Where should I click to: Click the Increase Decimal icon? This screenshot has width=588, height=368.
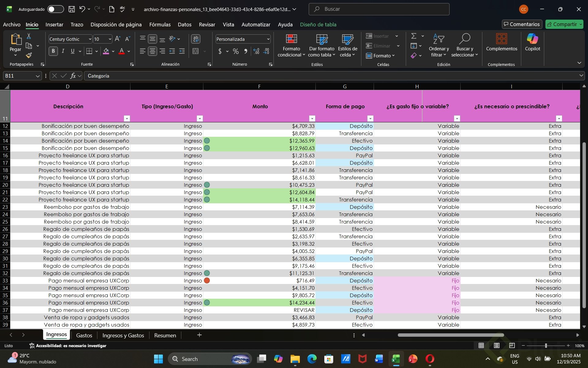click(256, 51)
